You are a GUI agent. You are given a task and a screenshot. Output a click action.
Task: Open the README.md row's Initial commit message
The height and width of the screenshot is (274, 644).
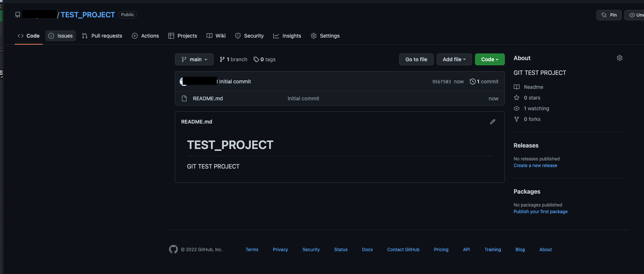[303, 98]
